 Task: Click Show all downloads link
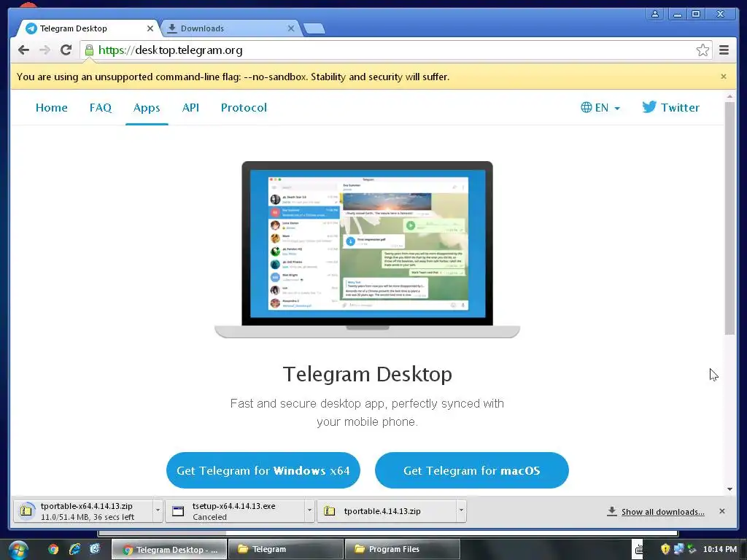(662, 512)
